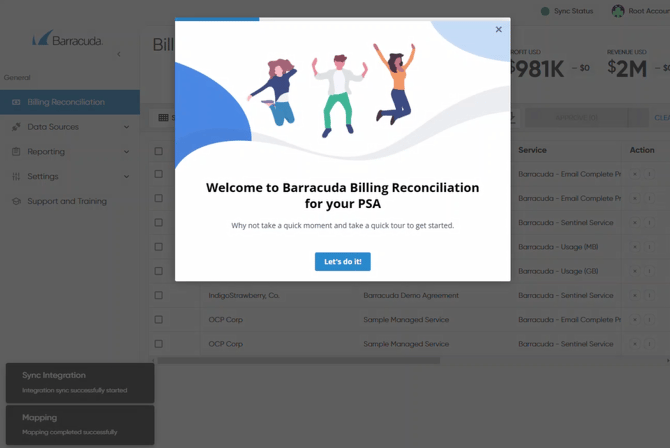
Task: Expand the Data Sources menu chevron
Action: click(126, 127)
